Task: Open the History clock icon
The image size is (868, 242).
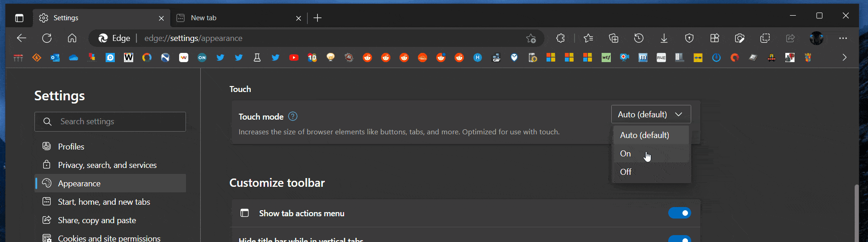Action: (x=639, y=38)
